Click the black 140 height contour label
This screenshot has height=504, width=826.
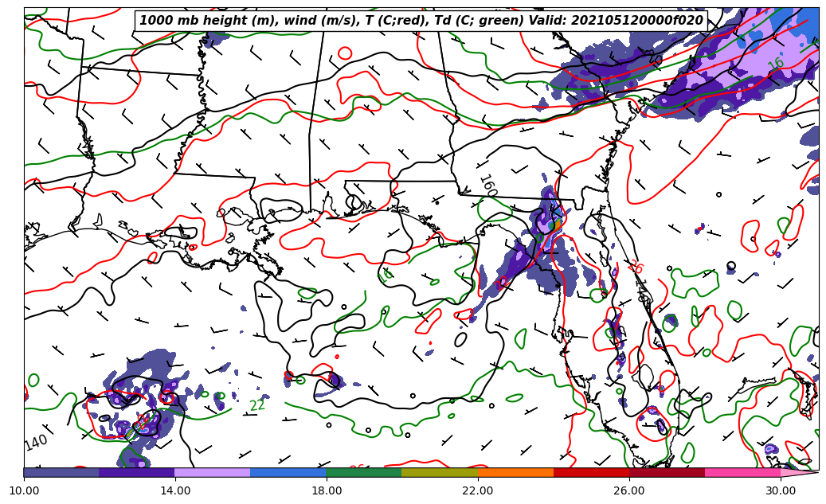[36, 441]
